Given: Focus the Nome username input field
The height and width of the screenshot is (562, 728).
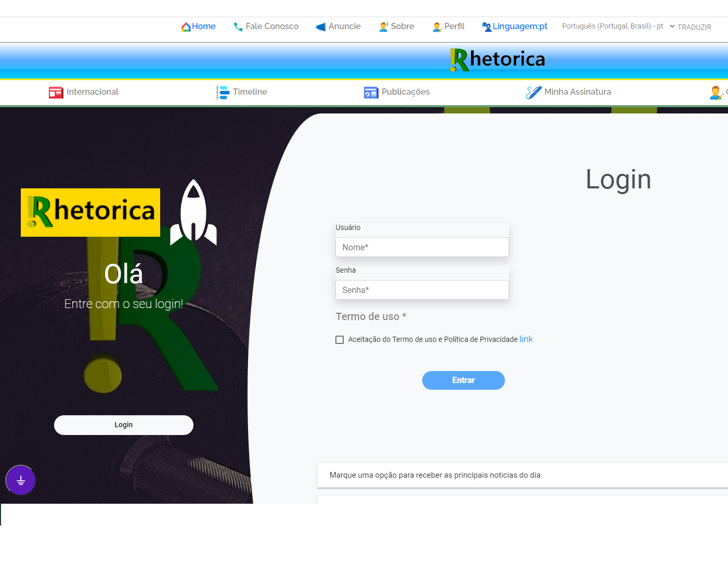Looking at the screenshot, I should [x=422, y=247].
